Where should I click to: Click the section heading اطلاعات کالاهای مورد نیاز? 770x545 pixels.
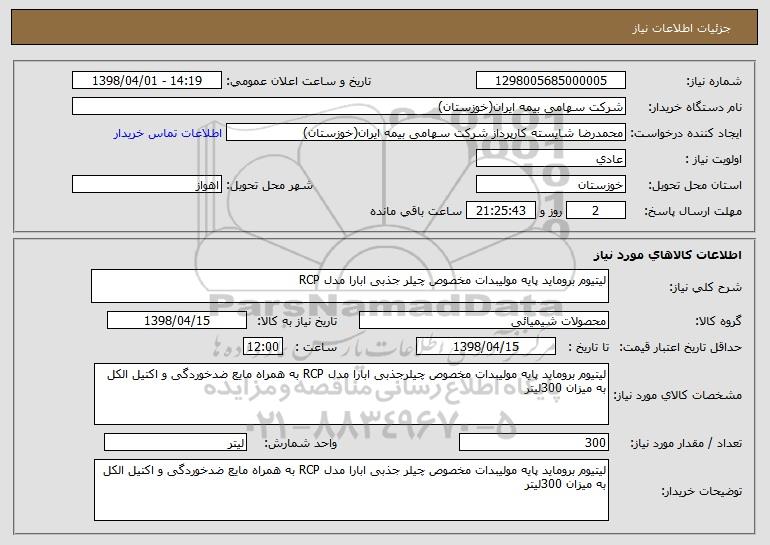[x=667, y=255]
